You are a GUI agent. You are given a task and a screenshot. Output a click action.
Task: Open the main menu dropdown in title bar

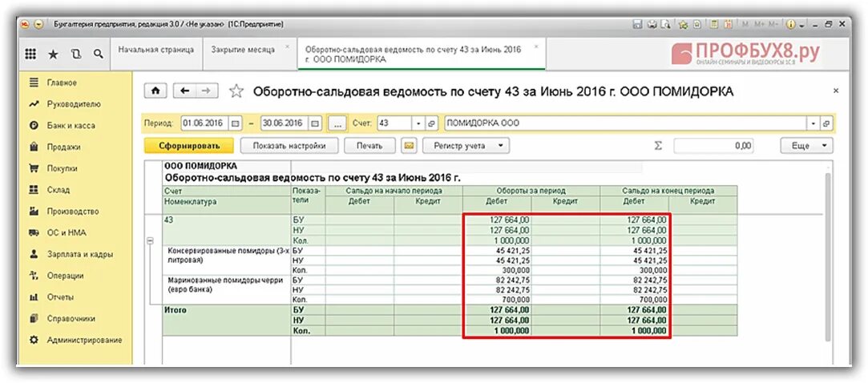click(x=38, y=24)
